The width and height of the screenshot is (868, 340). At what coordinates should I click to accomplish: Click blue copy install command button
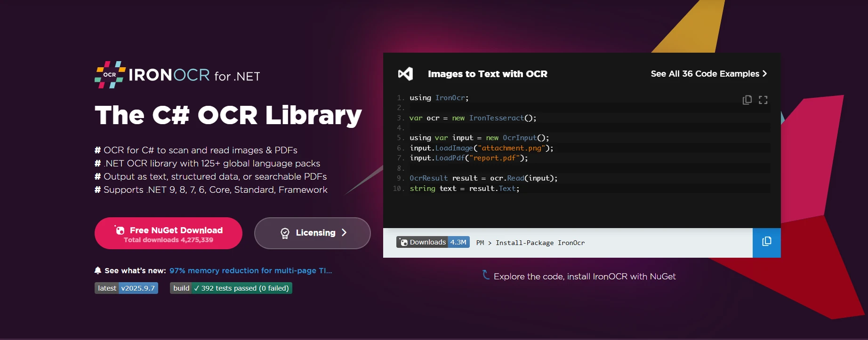pyautogui.click(x=766, y=242)
